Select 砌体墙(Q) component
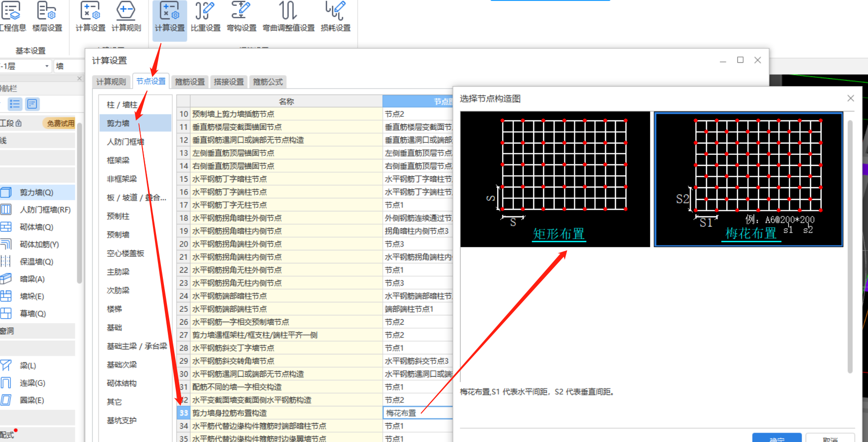Screen dimensions: 868x442 pos(38,227)
